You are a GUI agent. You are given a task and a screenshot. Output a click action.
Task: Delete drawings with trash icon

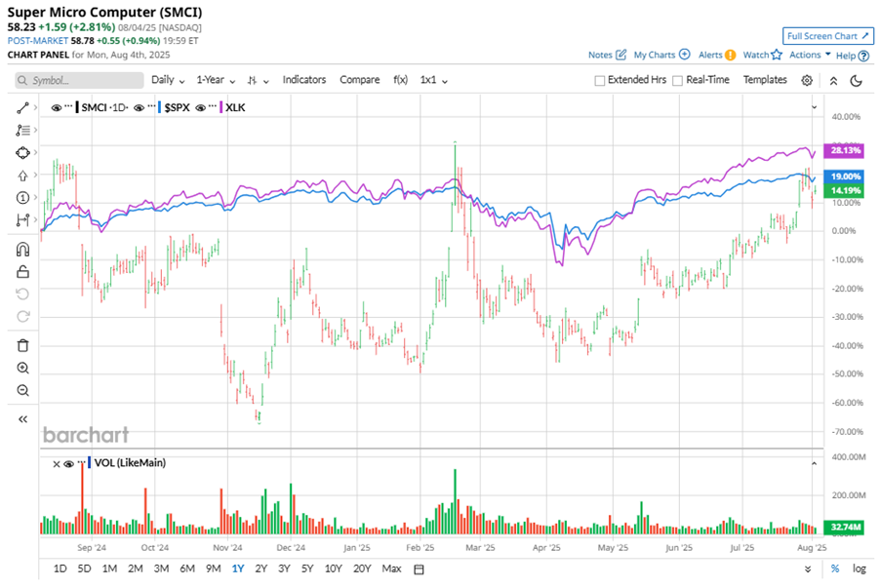coord(22,345)
